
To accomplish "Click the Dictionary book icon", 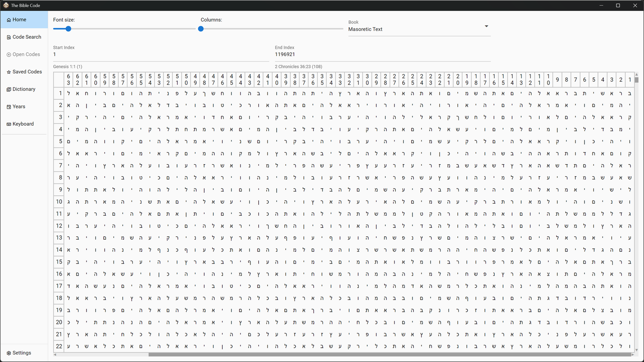I will (x=9, y=90).
